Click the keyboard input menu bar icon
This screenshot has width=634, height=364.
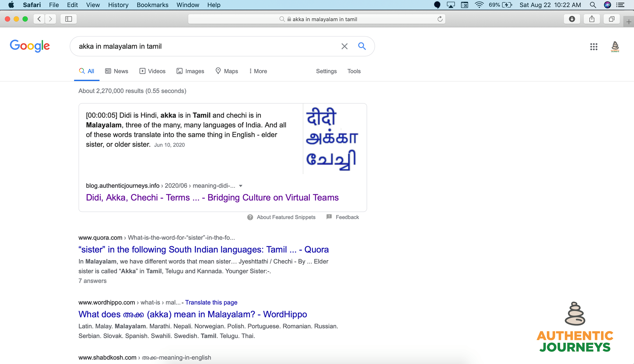click(x=464, y=5)
